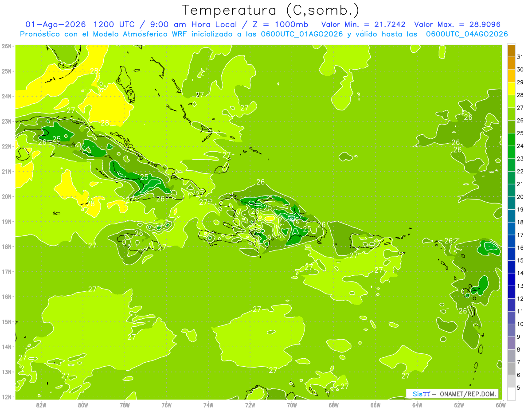Screen dimensions: 532x411
Task: Click the map title "Temperatura (C,somb.)"
Action: (271, 10)
